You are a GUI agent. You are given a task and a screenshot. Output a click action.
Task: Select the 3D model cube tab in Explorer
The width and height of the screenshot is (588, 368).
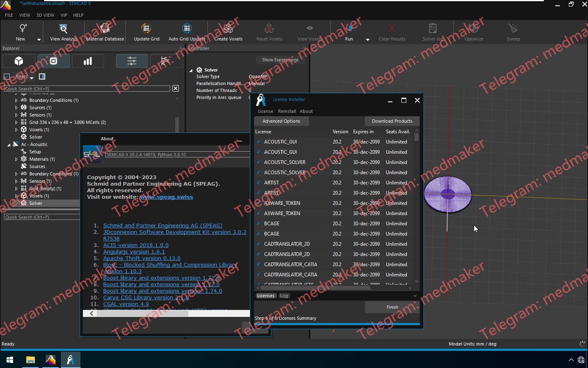tap(19, 61)
